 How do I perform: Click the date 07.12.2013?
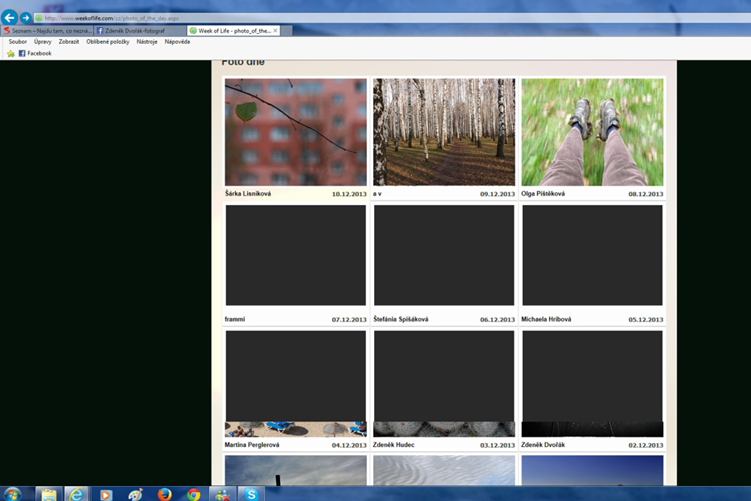pos(349,319)
